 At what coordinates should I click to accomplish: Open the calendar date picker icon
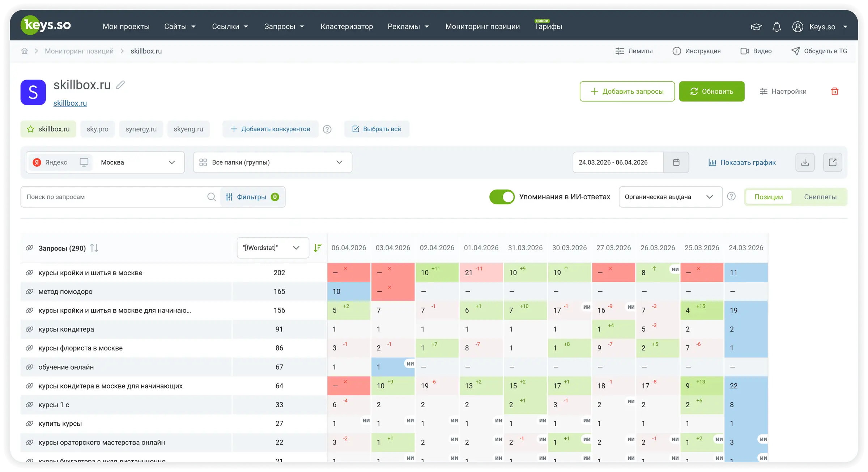click(676, 162)
